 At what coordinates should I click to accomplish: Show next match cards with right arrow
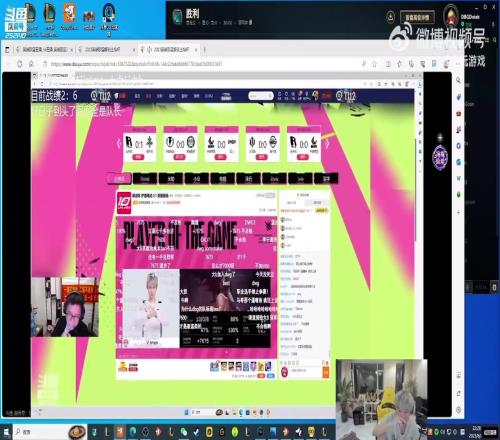(327, 144)
